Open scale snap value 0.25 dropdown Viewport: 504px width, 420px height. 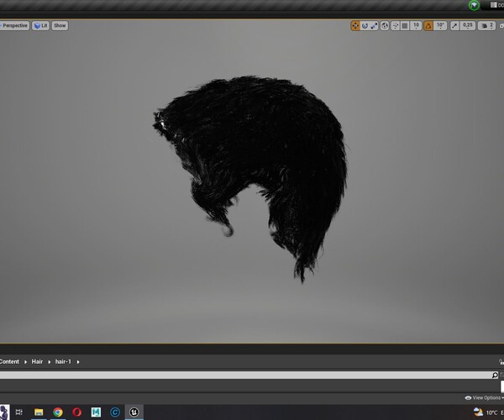coord(468,26)
